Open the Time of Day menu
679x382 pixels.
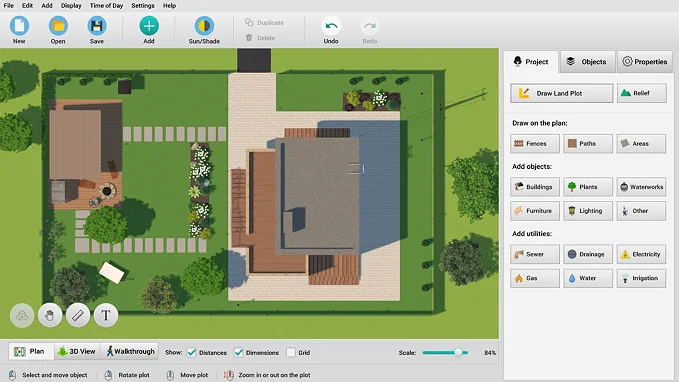point(107,6)
